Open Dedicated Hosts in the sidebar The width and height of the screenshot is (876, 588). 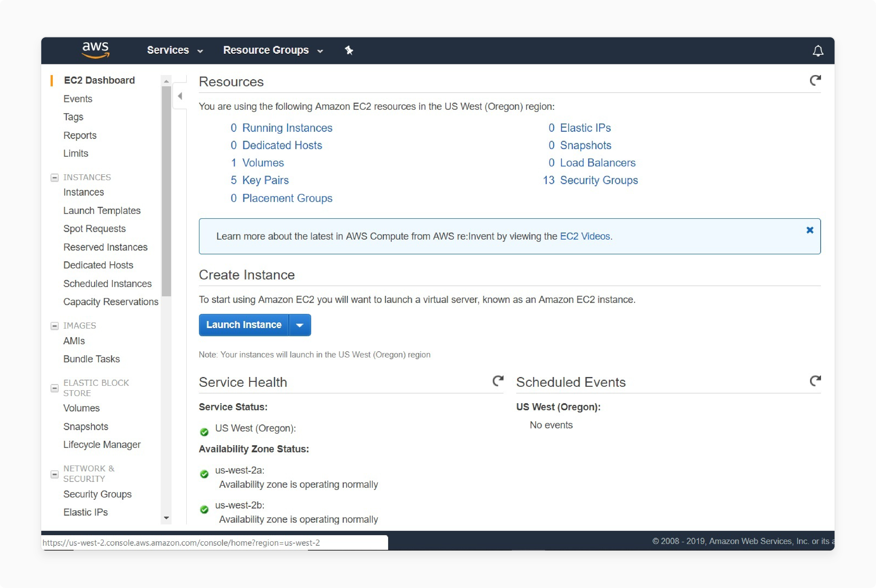pos(98,265)
